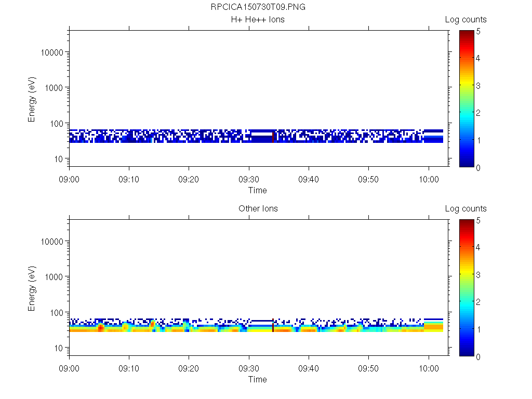Click value 0 on the lower colorbar scale
The image size is (532, 399).
[478, 357]
